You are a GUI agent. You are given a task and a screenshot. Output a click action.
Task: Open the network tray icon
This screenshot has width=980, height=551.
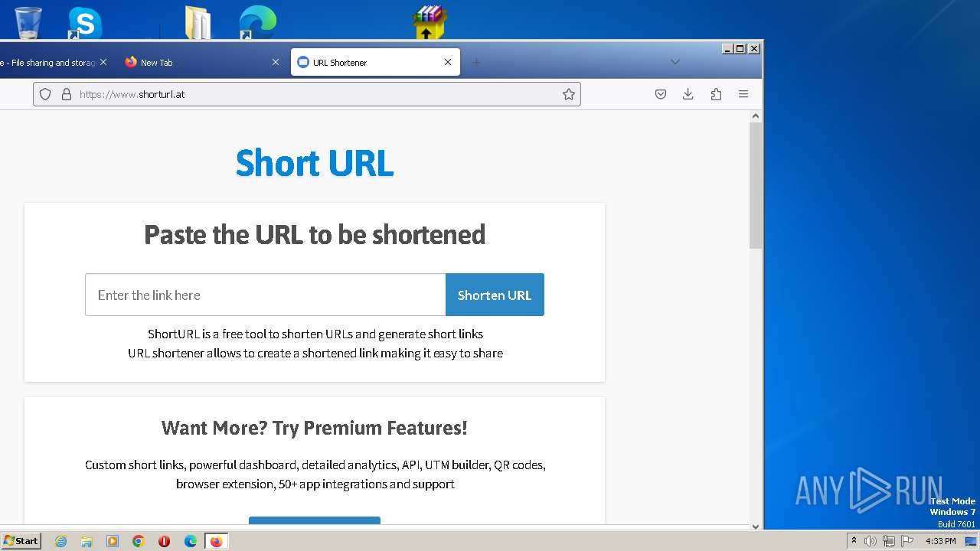tap(889, 541)
